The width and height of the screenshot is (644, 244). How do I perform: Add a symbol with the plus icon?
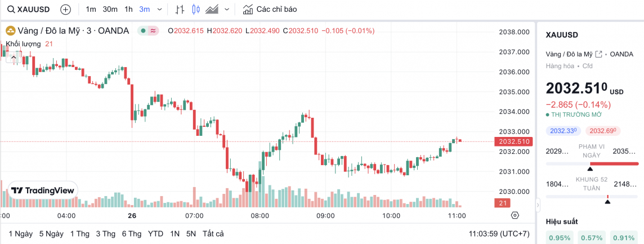[x=65, y=10]
